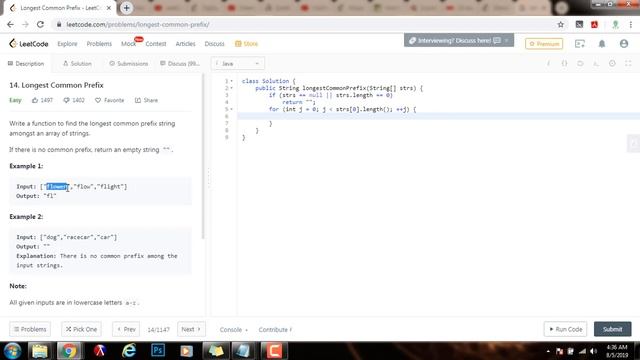Open Mock in the top navigation
This screenshot has width=640, height=360.
[129, 44]
